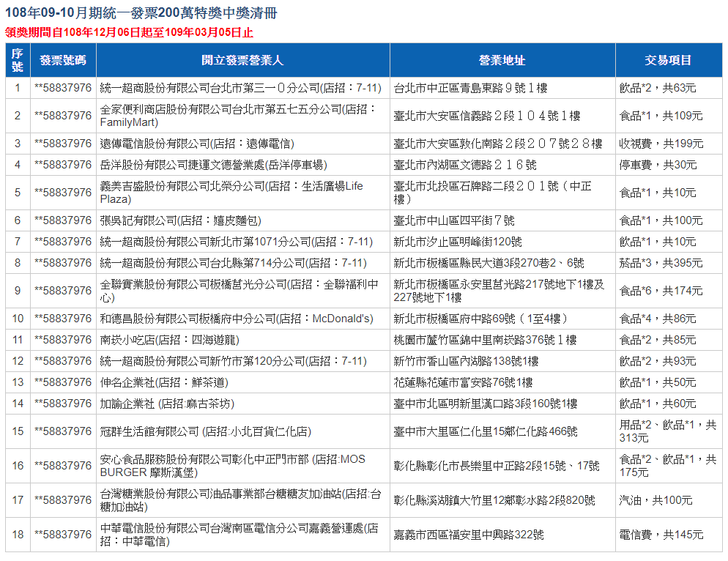
Task: Click invoice number in row 1
Action: [63, 88]
